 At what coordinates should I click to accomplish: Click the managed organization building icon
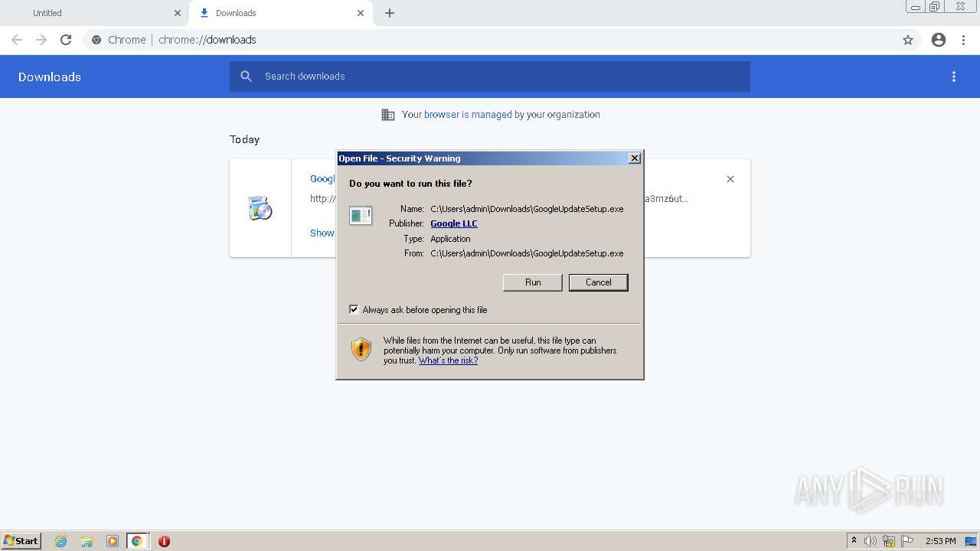[x=388, y=115]
